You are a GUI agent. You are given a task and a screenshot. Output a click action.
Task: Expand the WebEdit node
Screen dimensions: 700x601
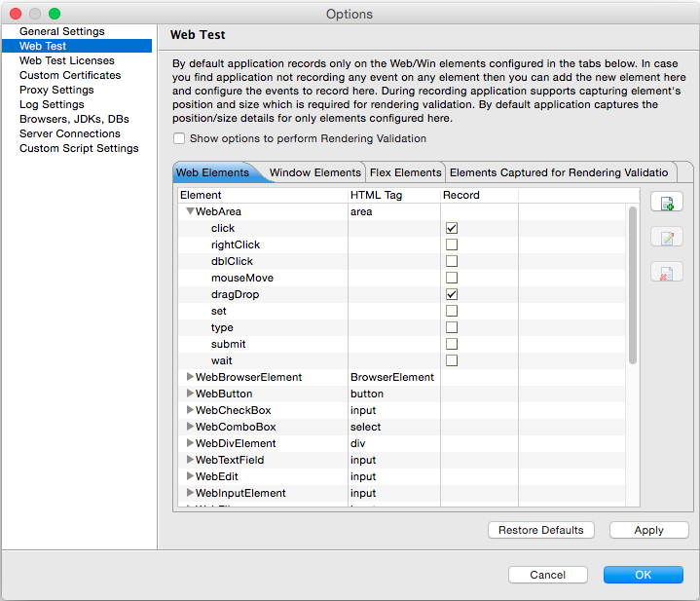click(190, 476)
